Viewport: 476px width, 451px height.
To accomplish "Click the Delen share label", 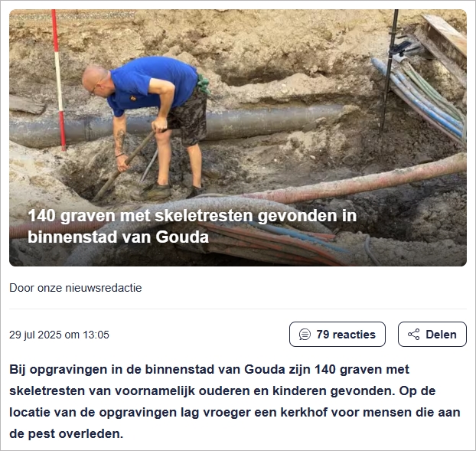I will coord(441,335).
